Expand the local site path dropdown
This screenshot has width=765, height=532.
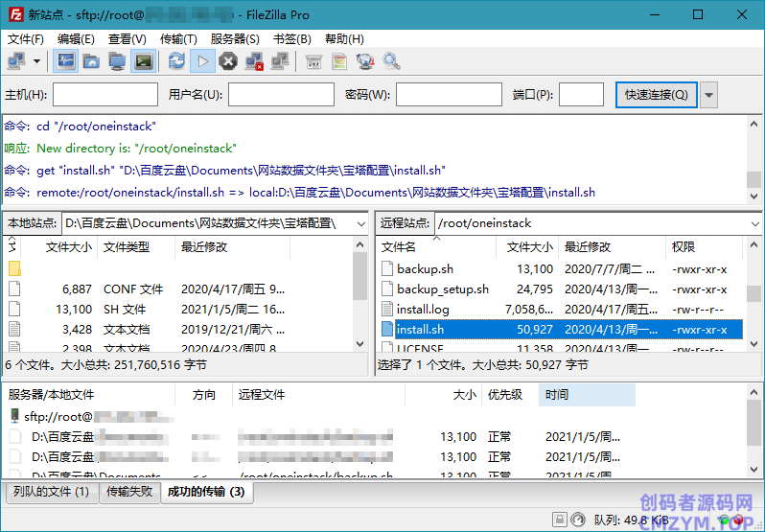[360, 223]
